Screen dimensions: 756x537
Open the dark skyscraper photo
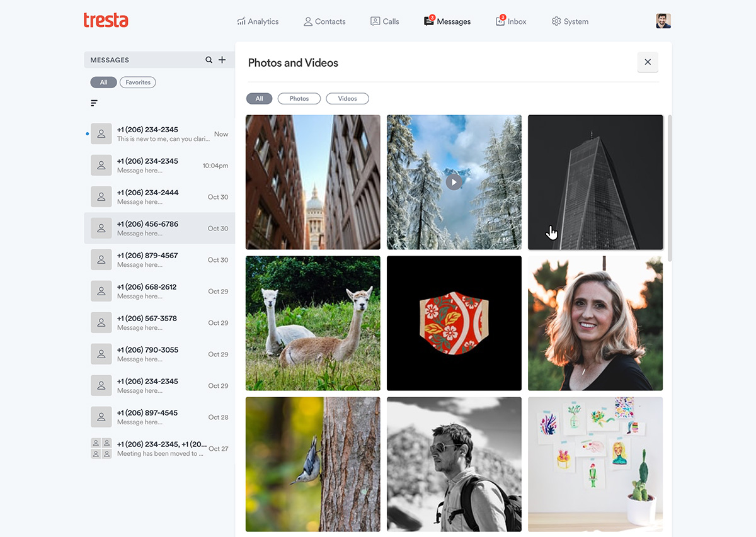595,182
